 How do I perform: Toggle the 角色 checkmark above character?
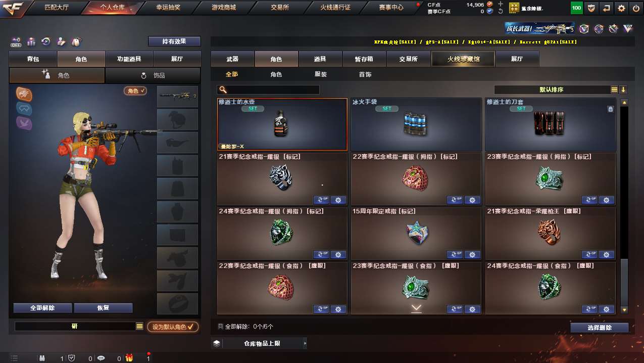(135, 91)
